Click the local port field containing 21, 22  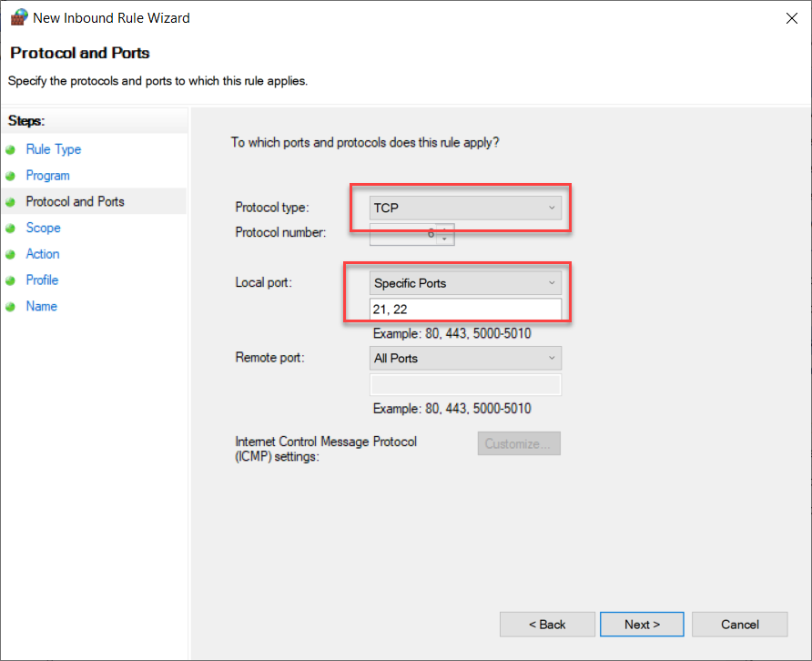point(465,310)
